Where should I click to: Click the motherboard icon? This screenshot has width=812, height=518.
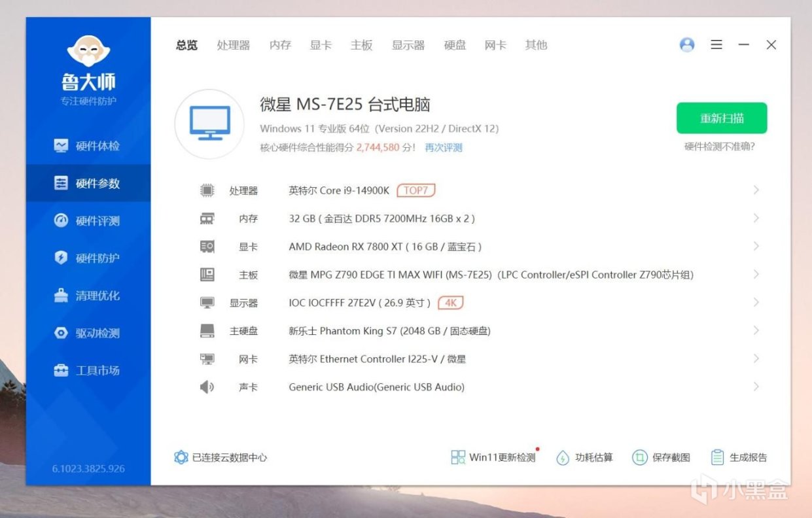[207, 275]
